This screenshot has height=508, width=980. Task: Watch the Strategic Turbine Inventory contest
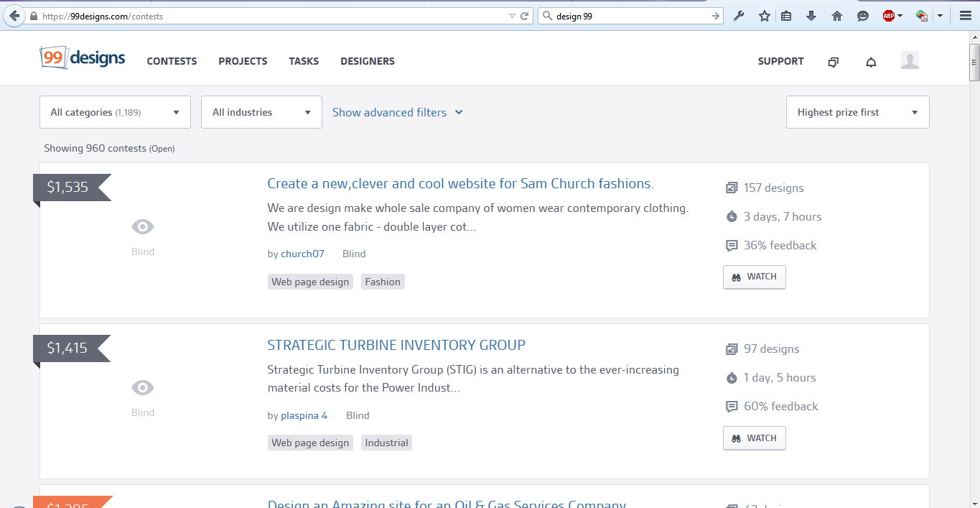tap(754, 438)
